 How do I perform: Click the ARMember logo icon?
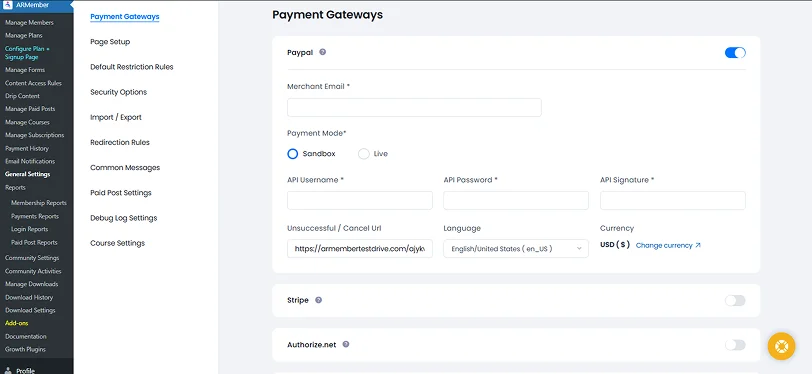coord(8,6)
